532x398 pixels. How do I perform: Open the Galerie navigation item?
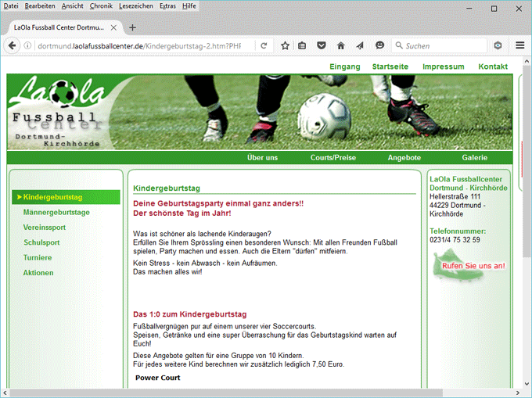pyautogui.click(x=475, y=158)
